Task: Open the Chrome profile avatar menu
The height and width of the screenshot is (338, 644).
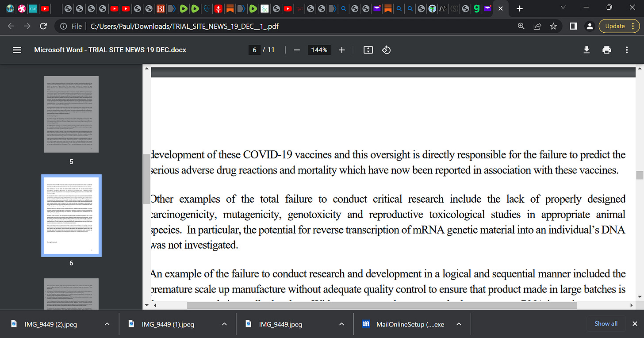Action: point(589,26)
